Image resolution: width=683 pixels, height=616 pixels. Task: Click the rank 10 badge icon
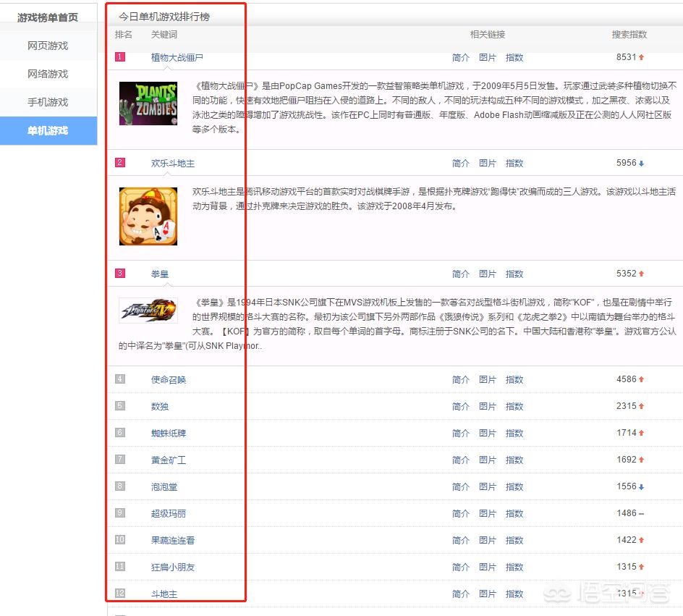click(120, 540)
